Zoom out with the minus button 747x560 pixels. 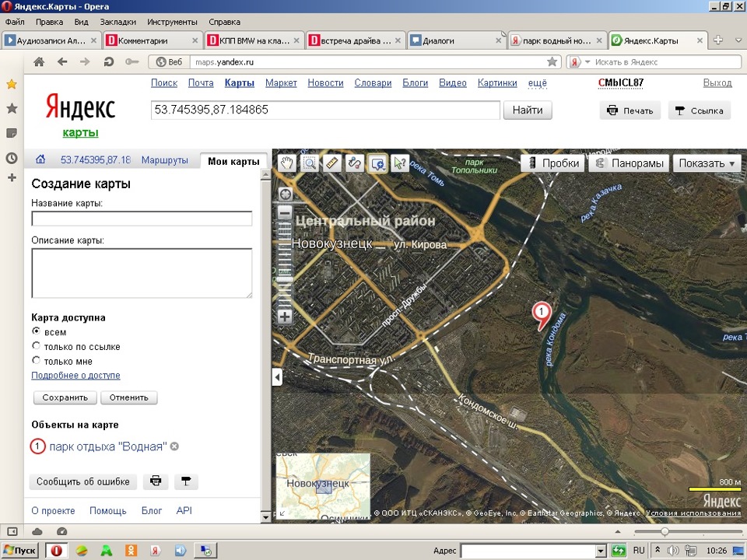285,212
